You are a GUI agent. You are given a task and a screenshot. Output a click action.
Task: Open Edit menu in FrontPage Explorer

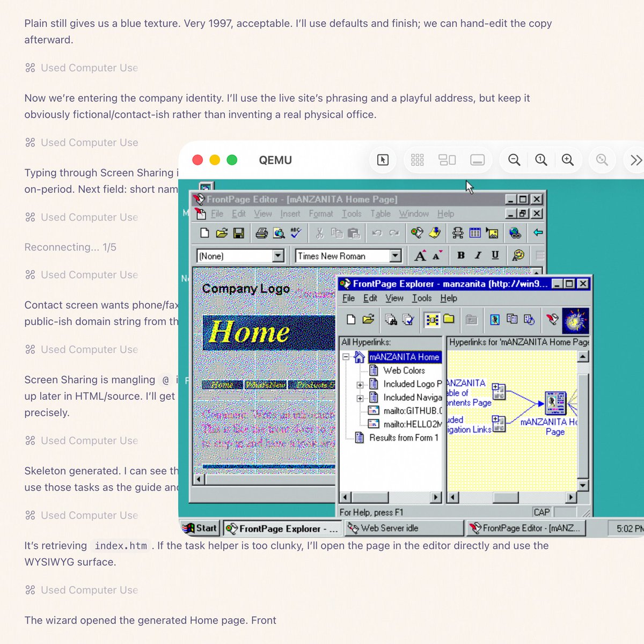(370, 298)
